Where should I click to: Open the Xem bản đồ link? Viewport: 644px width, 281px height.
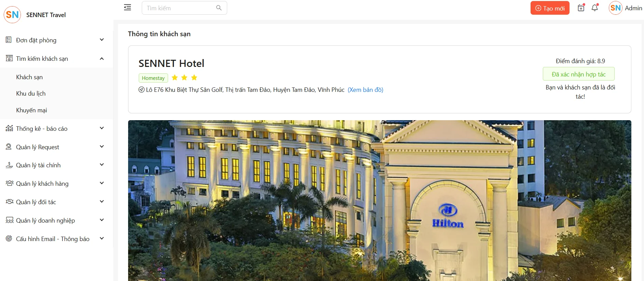(x=365, y=90)
